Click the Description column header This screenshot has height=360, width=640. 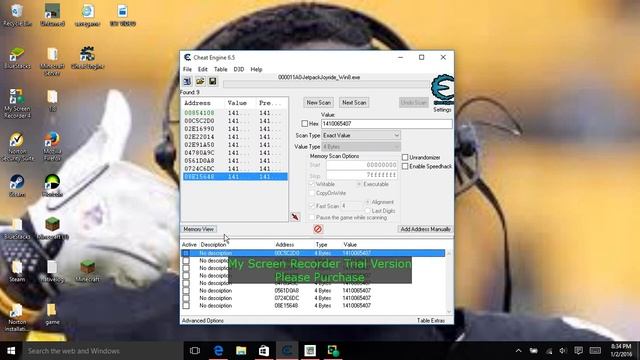[x=213, y=244]
